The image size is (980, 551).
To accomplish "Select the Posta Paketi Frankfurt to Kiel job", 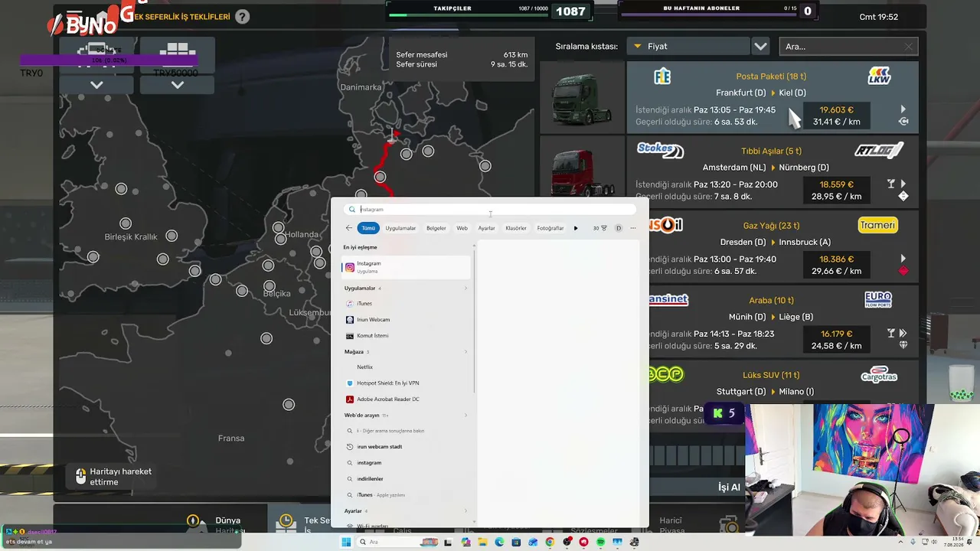I will [773, 99].
